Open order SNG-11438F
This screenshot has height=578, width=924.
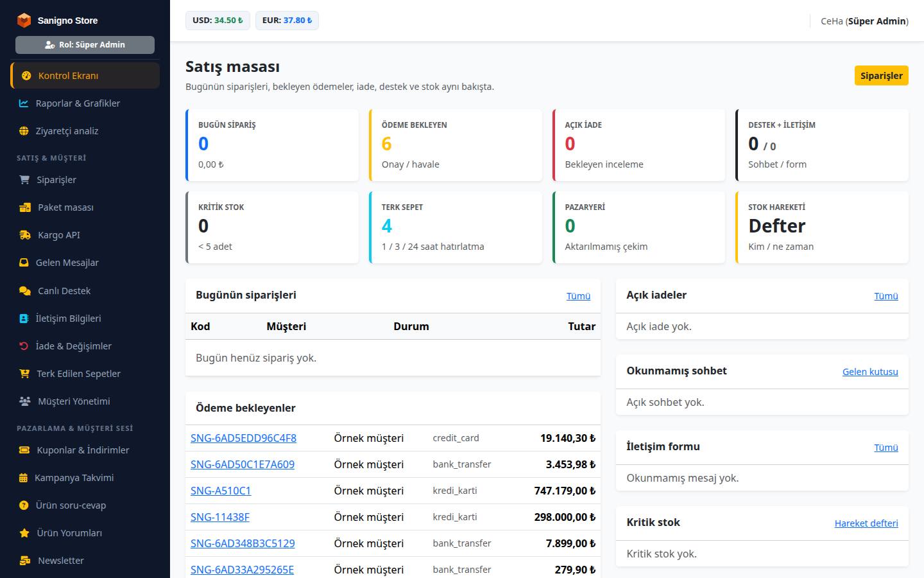(x=220, y=517)
